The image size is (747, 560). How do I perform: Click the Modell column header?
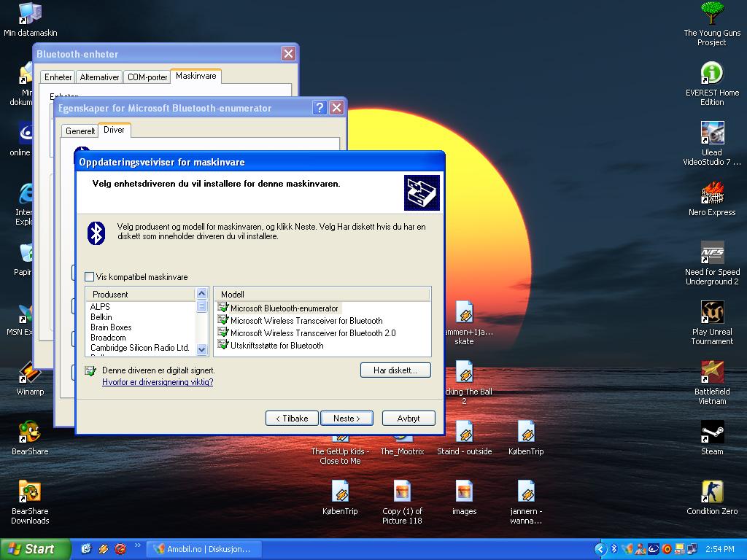[x=322, y=295]
